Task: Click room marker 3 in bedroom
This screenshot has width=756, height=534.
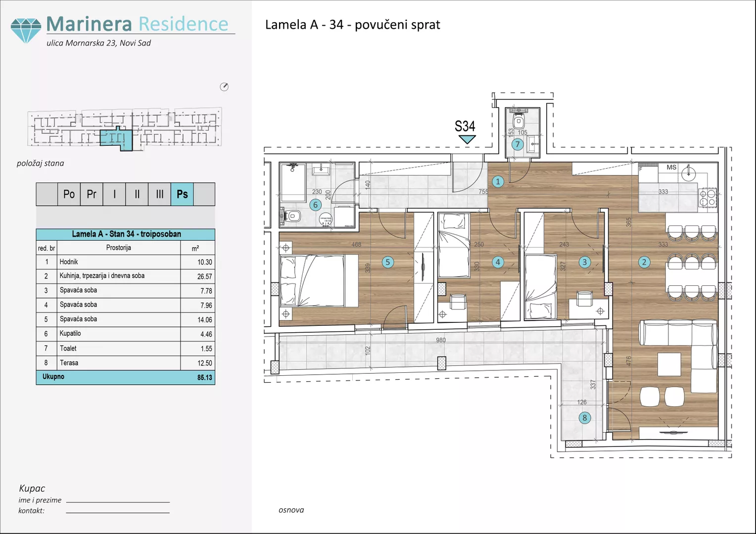Action: coord(584,262)
